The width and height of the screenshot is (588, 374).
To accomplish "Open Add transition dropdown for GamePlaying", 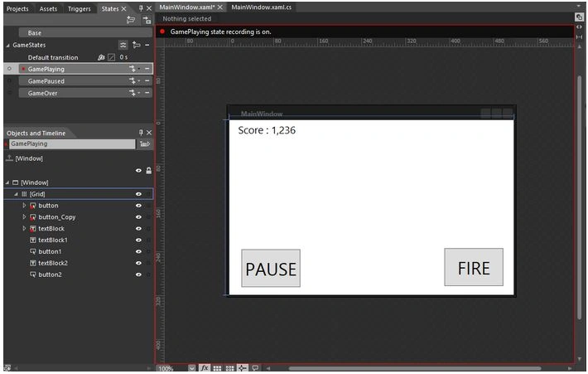I will tap(135, 69).
